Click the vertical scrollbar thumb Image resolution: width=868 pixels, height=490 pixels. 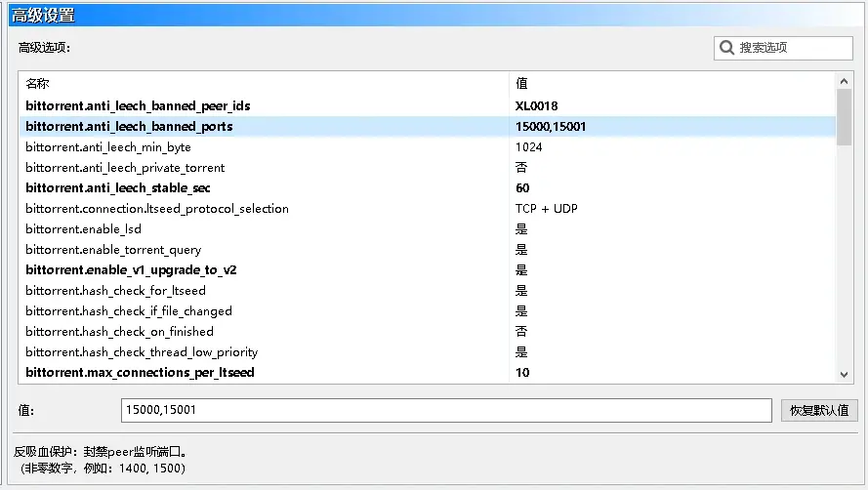tap(845, 117)
